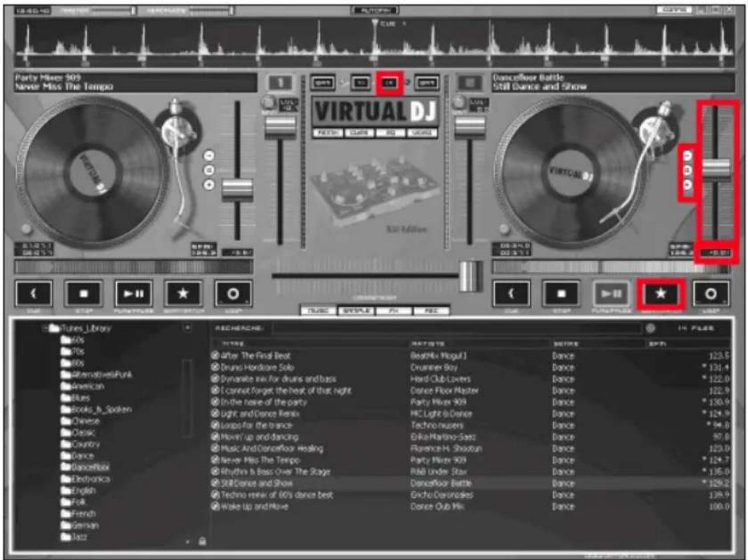Toggle headphone monitor button 1 for left deck
Image resolution: width=748 pixels, height=560 pixels.
tap(280, 83)
